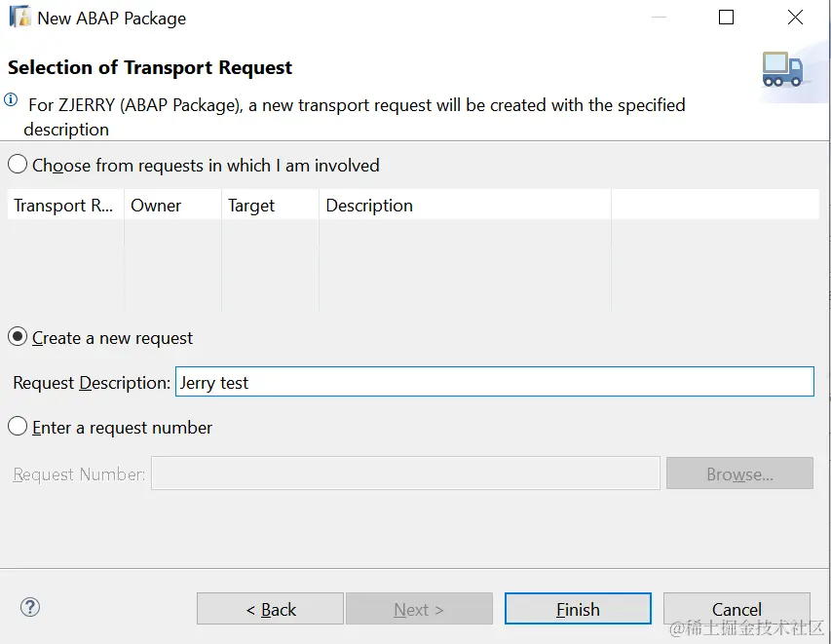The height and width of the screenshot is (644, 831).
Task: Maximize the New ABAP Package dialog
Action: click(726, 18)
